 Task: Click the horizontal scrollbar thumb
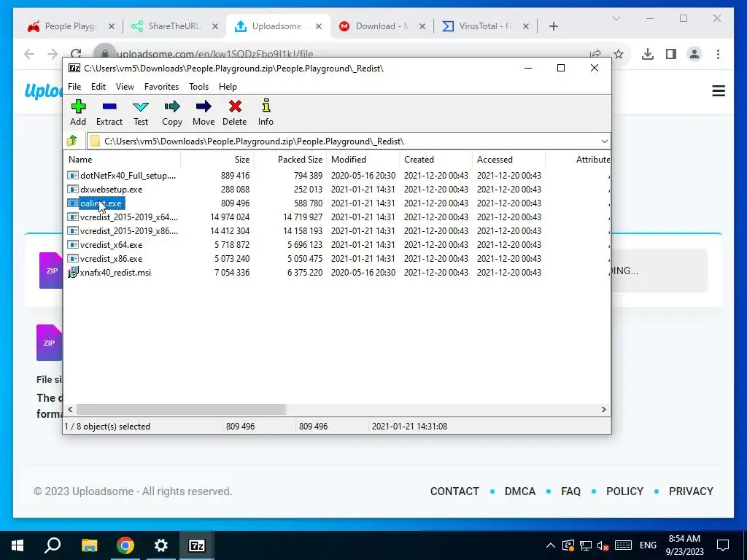[x=181, y=409]
